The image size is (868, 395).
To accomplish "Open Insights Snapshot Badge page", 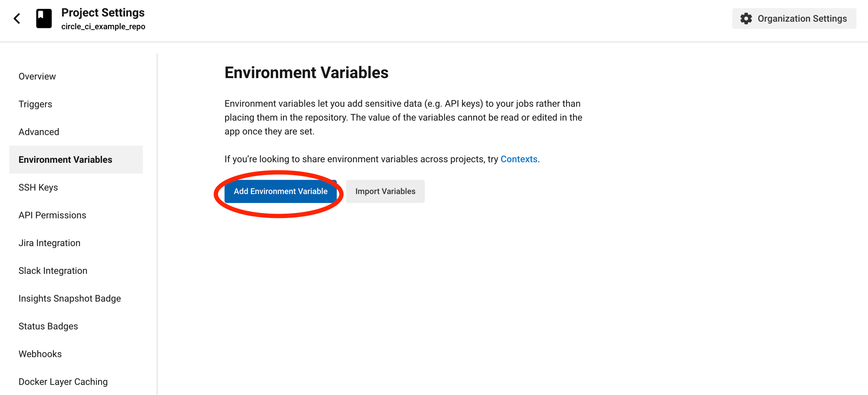I will (x=70, y=299).
